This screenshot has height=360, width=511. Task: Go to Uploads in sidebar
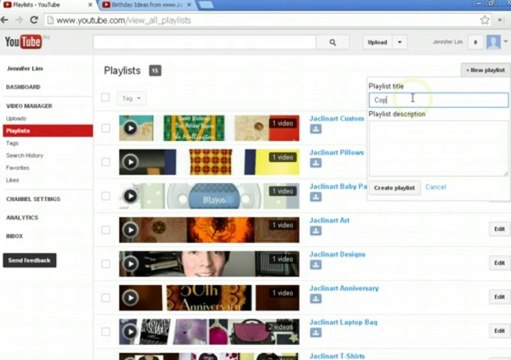[16, 118]
